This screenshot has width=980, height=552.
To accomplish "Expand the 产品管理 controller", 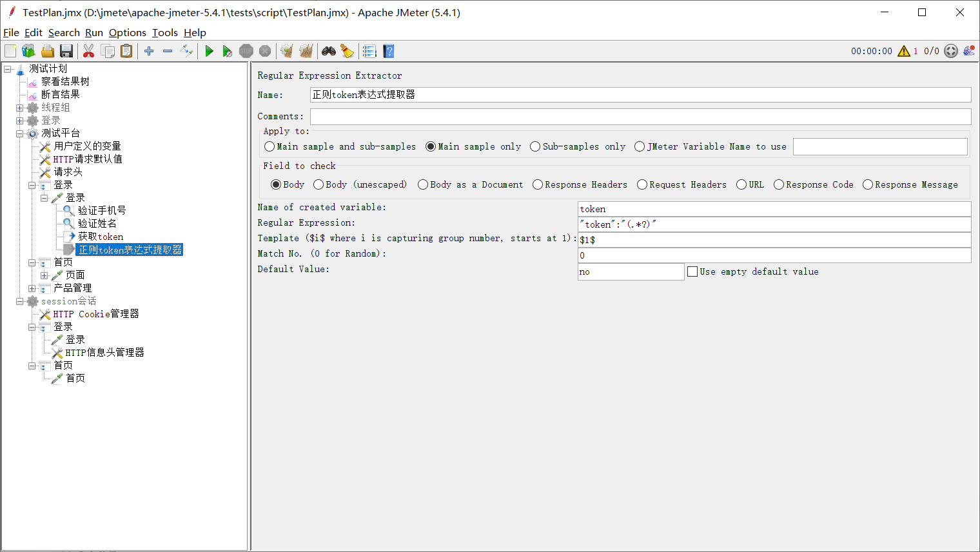I will point(32,288).
